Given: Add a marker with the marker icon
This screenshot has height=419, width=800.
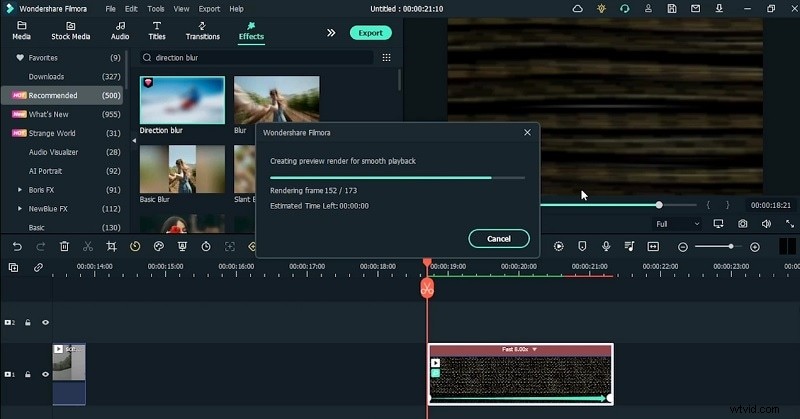Looking at the screenshot, I should (x=582, y=247).
